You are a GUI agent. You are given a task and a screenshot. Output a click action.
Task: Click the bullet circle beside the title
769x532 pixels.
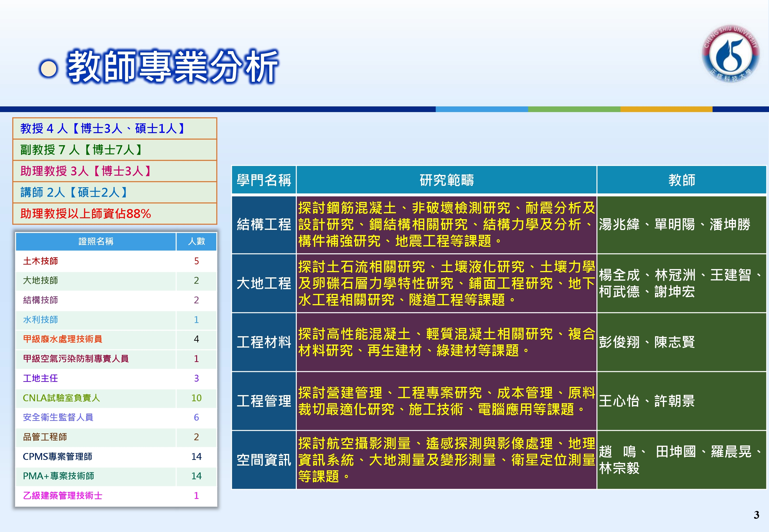pos(49,68)
